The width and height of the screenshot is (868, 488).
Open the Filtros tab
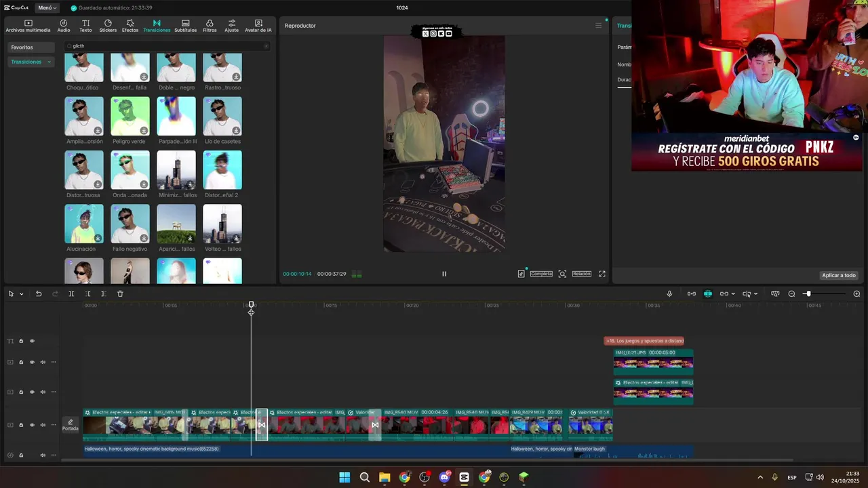pyautogui.click(x=210, y=26)
